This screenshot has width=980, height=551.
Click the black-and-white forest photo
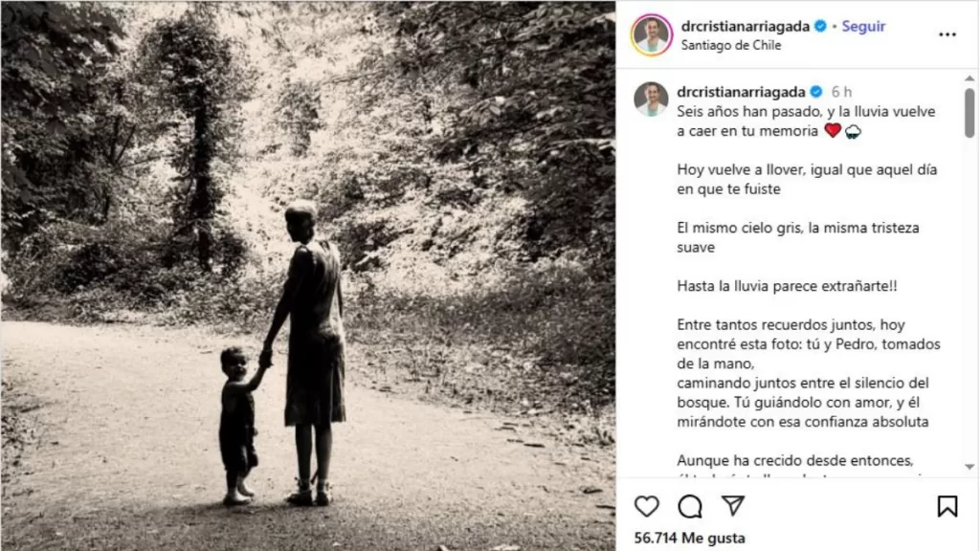click(307, 275)
